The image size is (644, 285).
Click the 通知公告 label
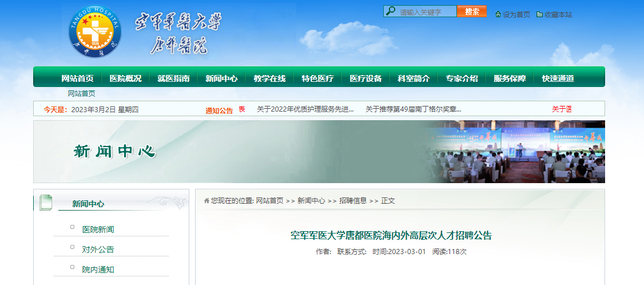pos(219,110)
